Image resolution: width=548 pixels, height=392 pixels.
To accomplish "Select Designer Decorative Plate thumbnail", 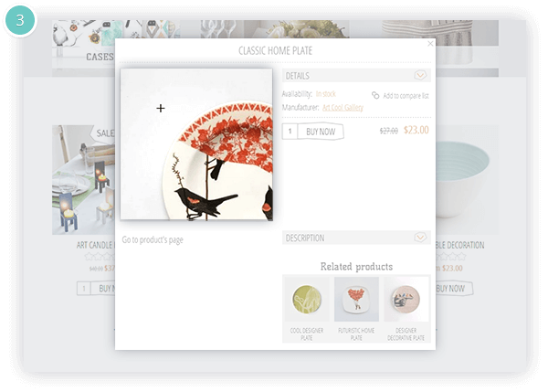I will [406, 300].
